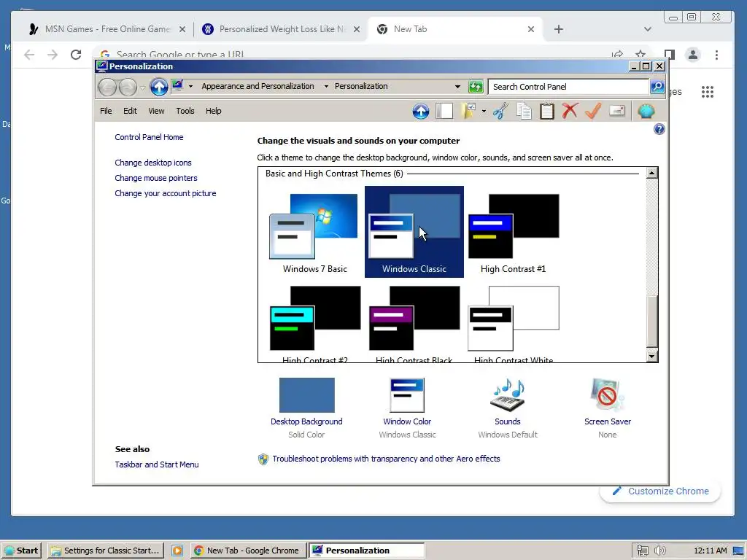Click Troubleshoot problems with transparency link
This screenshot has height=560, width=747.
click(387, 459)
